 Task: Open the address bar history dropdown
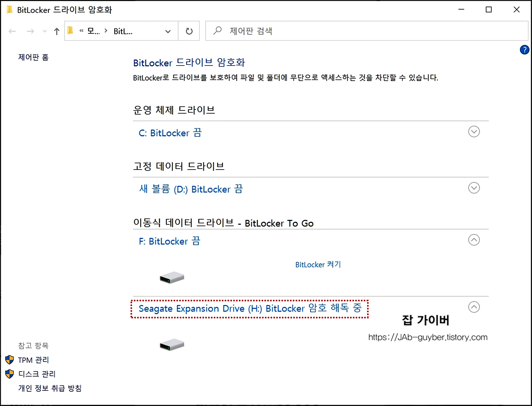click(x=168, y=31)
